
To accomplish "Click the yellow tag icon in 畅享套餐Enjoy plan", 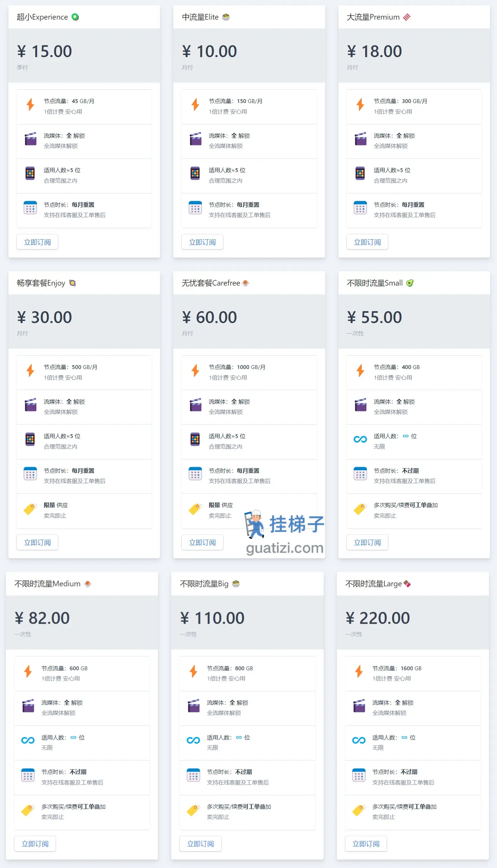I will [x=30, y=509].
